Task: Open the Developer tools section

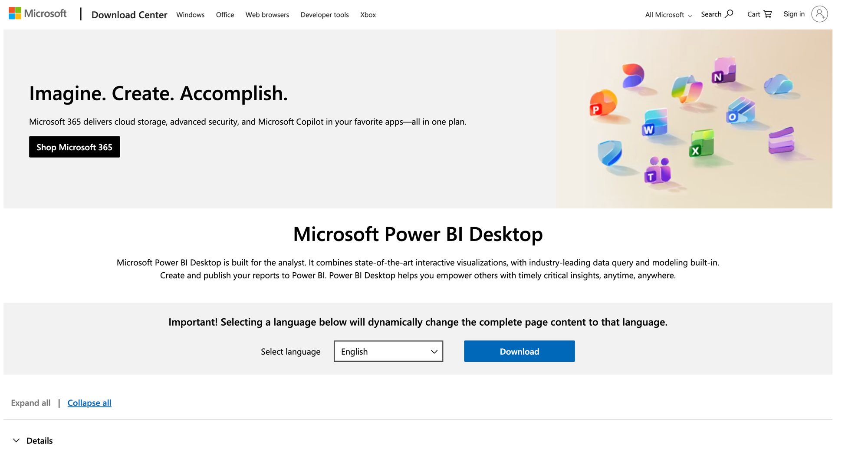Action: tap(325, 15)
